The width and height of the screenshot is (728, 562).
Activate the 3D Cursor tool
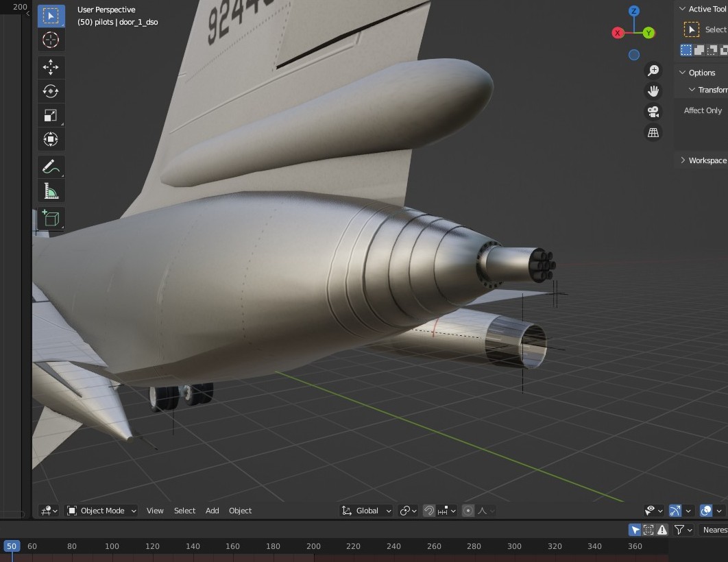(51, 40)
